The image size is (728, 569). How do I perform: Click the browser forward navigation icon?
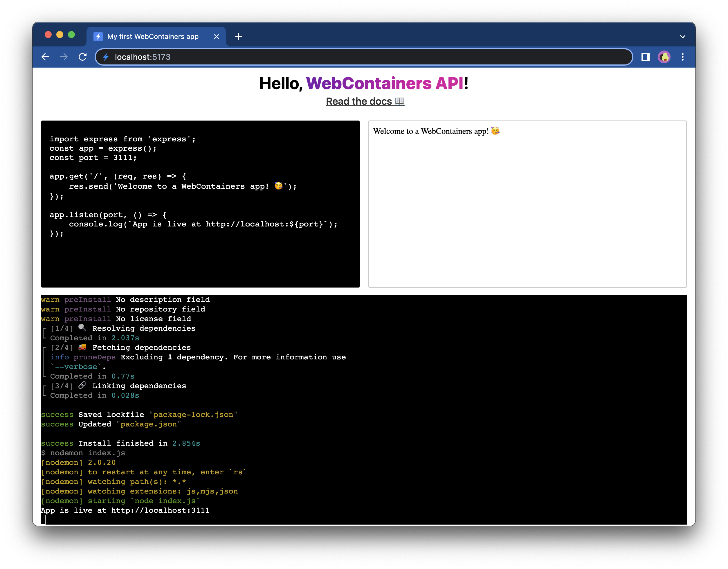click(64, 57)
